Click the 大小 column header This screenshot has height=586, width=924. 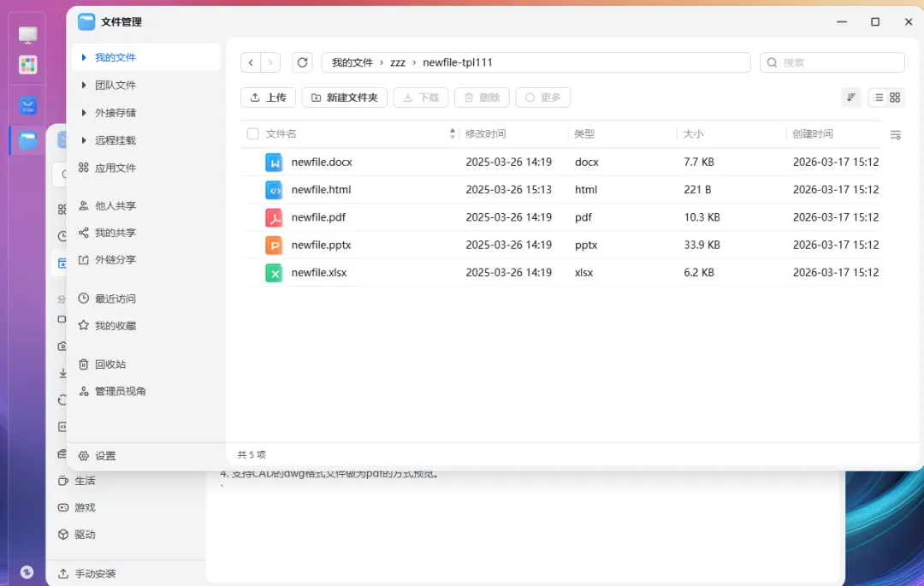point(694,133)
